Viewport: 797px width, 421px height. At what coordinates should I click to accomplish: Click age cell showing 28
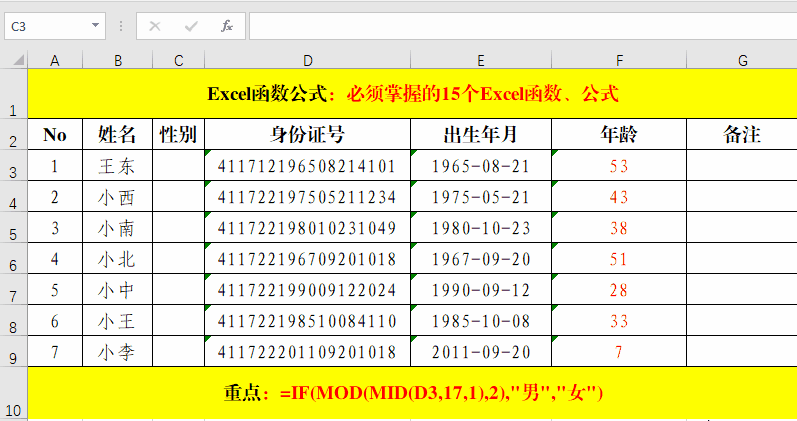(x=619, y=289)
